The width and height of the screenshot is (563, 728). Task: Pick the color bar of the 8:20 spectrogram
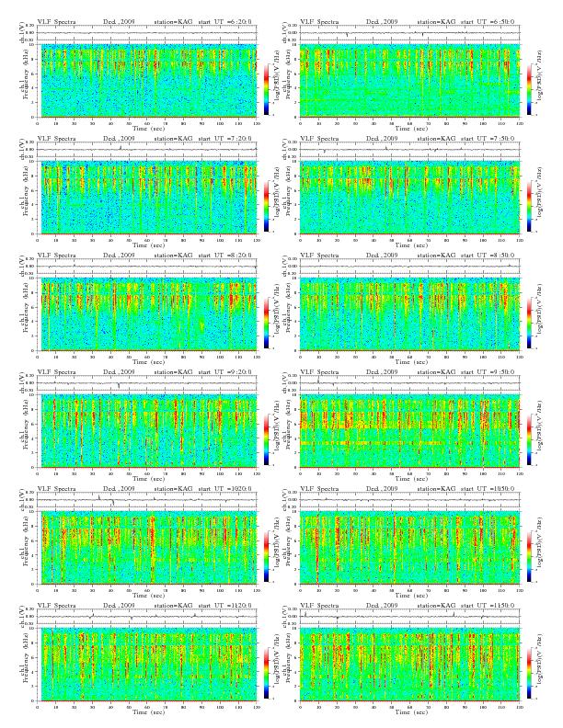click(x=266, y=324)
